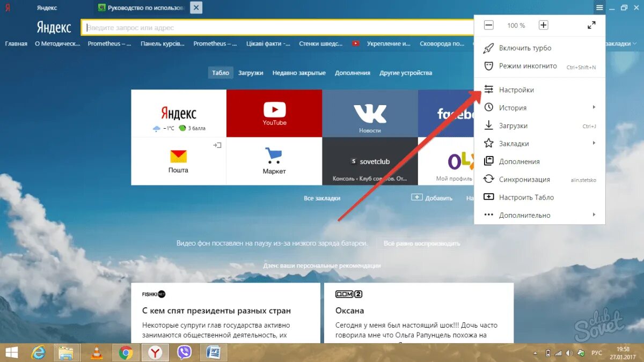The width and height of the screenshot is (644, 362).
Task: Expand the Дополнительно submenu arrow
Action: (594, 215)
